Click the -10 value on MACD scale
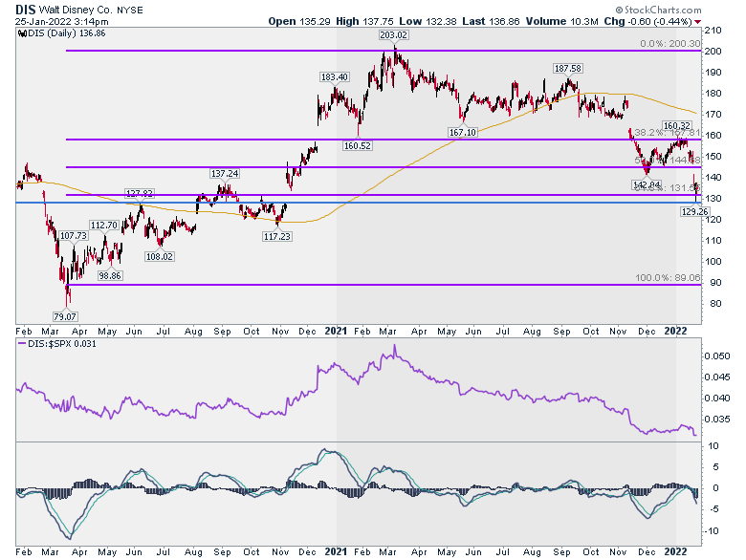Screen dimensions: 746x560 point(713,531)
